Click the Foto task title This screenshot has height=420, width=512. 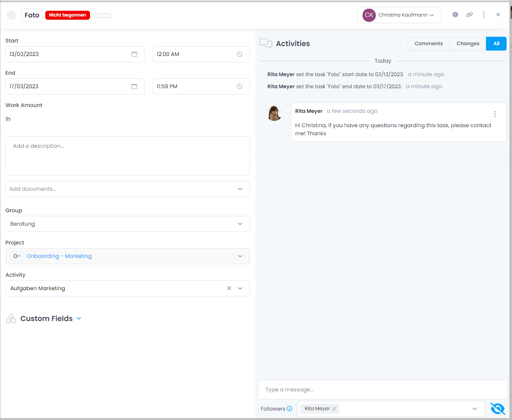32,15
